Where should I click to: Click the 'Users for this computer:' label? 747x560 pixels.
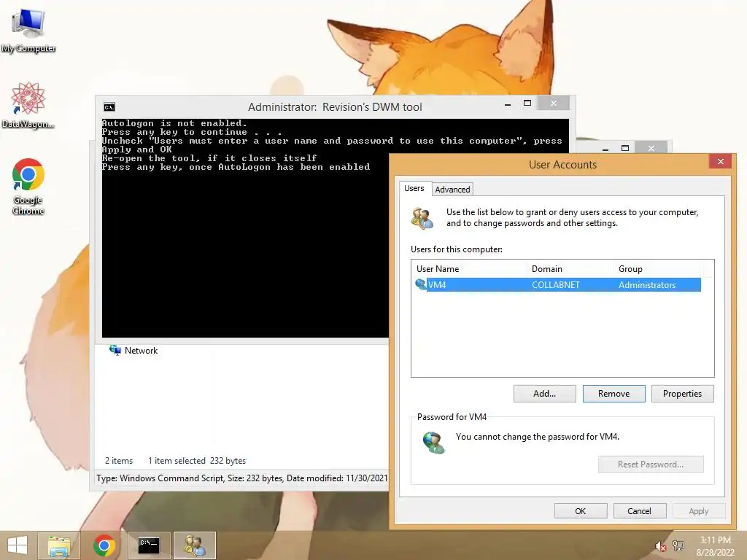[x=457, y=249]
